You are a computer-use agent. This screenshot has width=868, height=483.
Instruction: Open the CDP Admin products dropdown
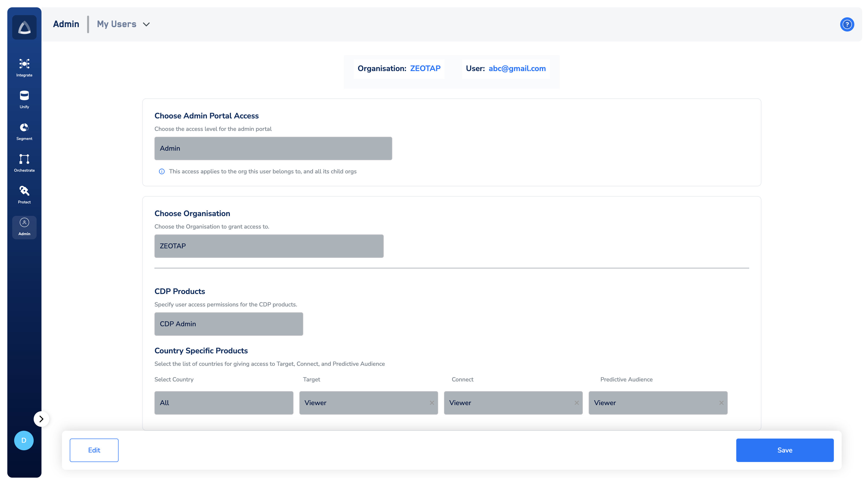(228, 324)
